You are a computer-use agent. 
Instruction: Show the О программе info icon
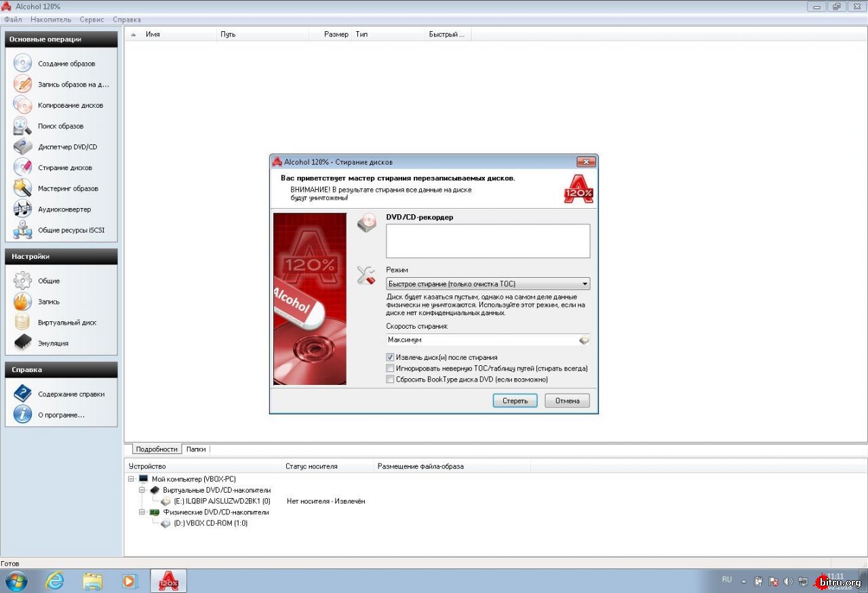coord(22,415)
